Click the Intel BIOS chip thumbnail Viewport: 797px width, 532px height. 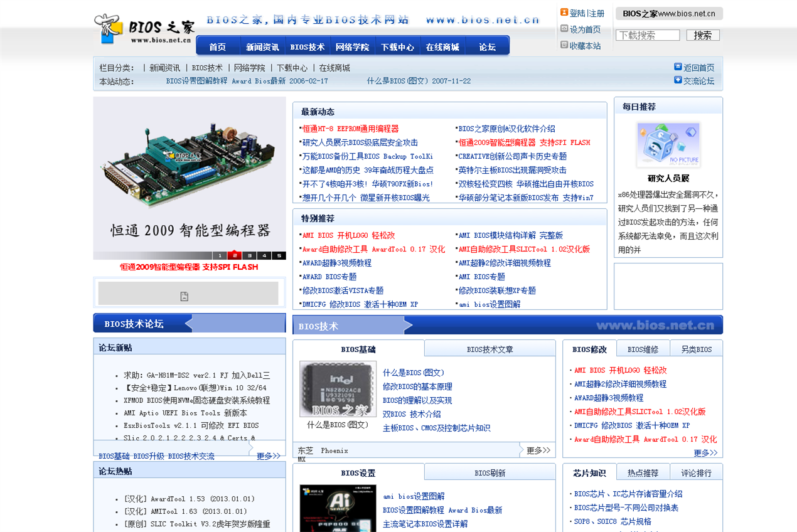click(x=338, y=389)
